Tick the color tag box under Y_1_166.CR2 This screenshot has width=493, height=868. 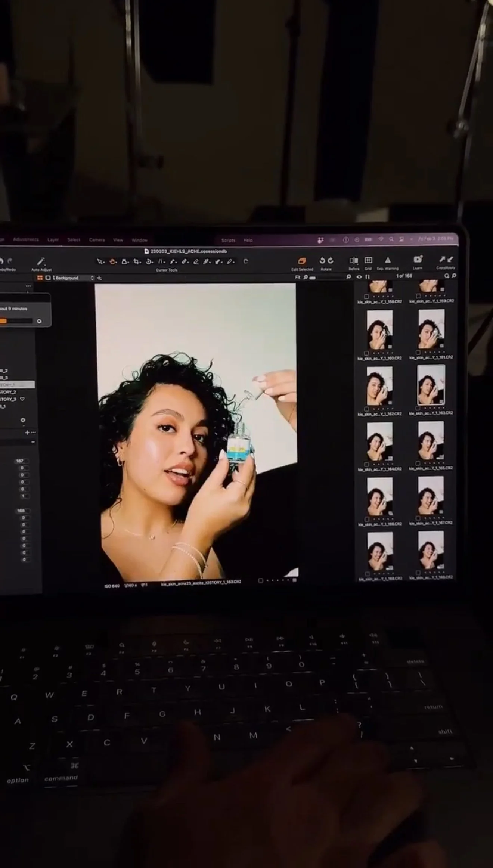366,519
